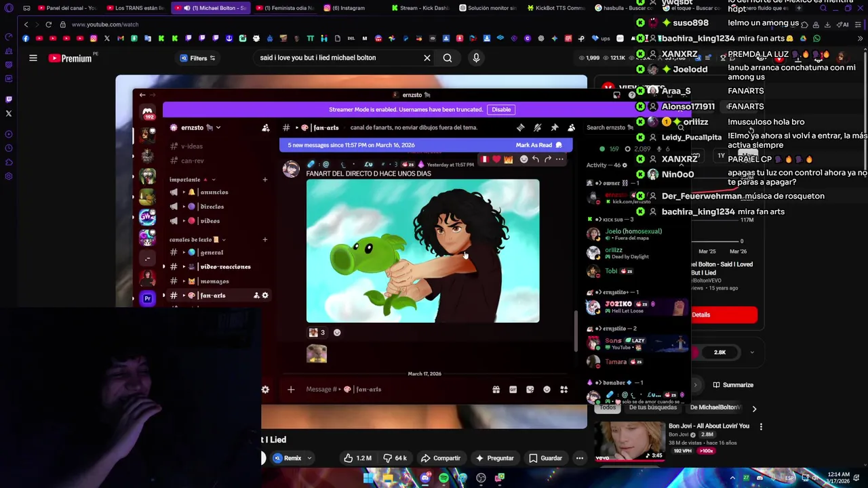Open the GIF picker in chat bar
868x488 pixels.
pyautogui.click(x=513, y=389)
